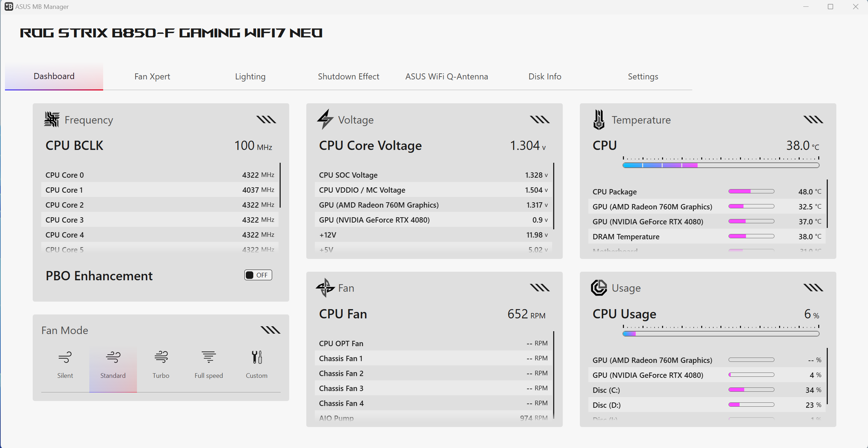Open Fan Mode panel details via slash icon
The image size is (868, 448).
(270, 330)
